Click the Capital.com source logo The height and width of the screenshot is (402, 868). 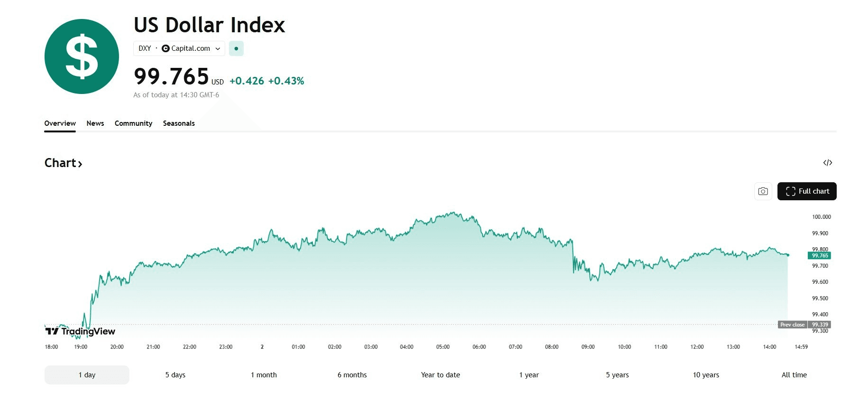pos(165,48)
